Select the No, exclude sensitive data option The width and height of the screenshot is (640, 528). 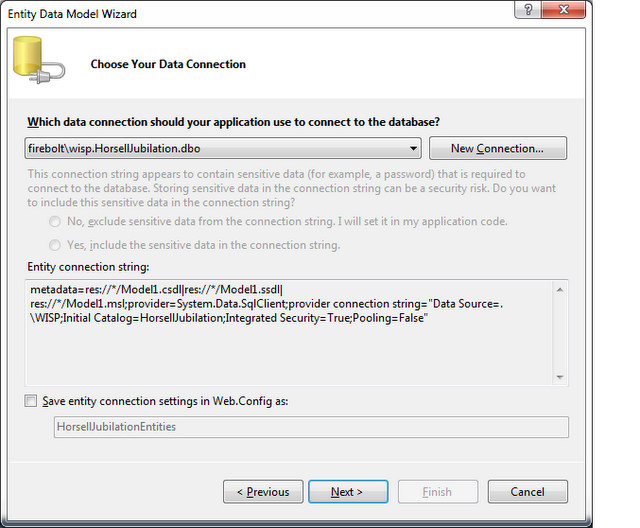click(55, 222)
